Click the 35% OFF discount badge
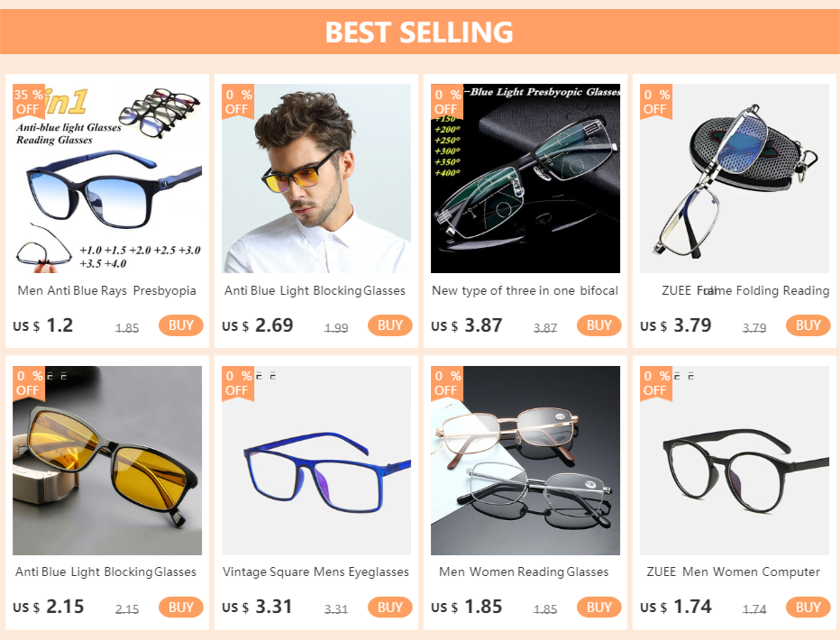The width and height of the screenshot is (840, 640). click(x=29, y=101)
